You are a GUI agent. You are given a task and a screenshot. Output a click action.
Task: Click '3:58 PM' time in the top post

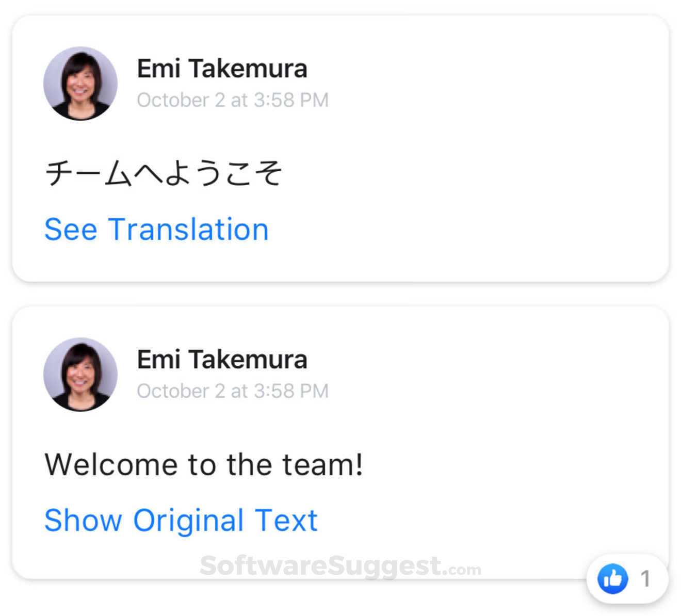(x=291, y=100)
